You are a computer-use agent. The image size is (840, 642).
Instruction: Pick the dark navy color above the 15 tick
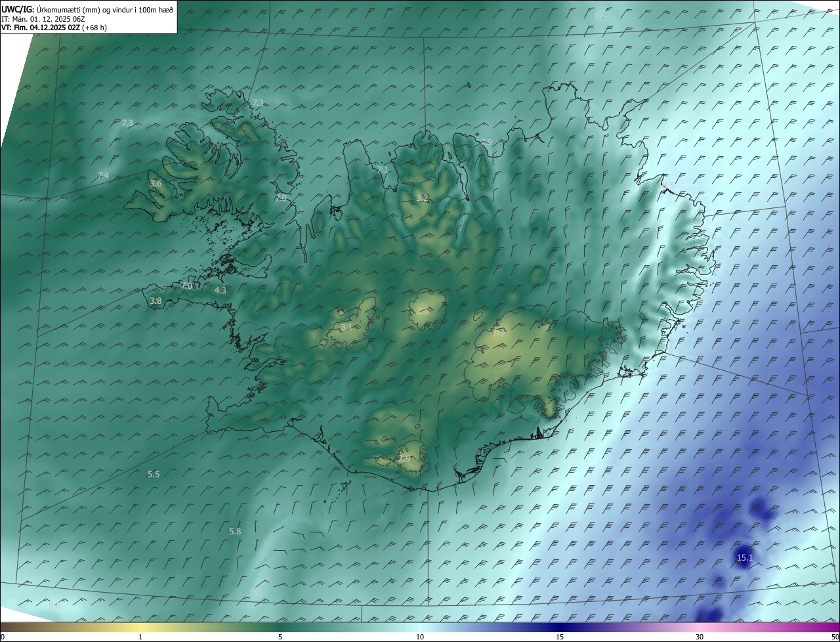tap(560, 628)
